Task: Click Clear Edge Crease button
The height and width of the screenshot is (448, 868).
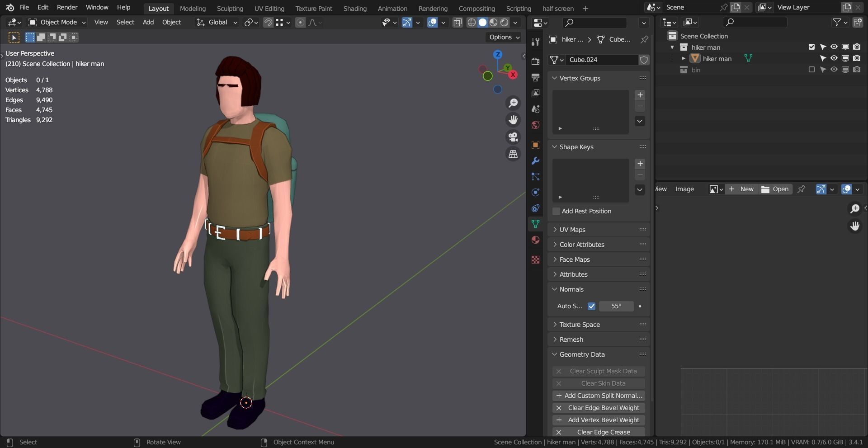Action: [599, 432]
